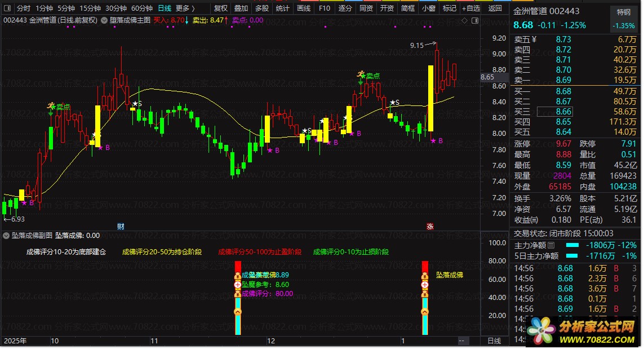Click the -- button beside date axis
This screenshot has width=644, height=349.
point(461,341)
